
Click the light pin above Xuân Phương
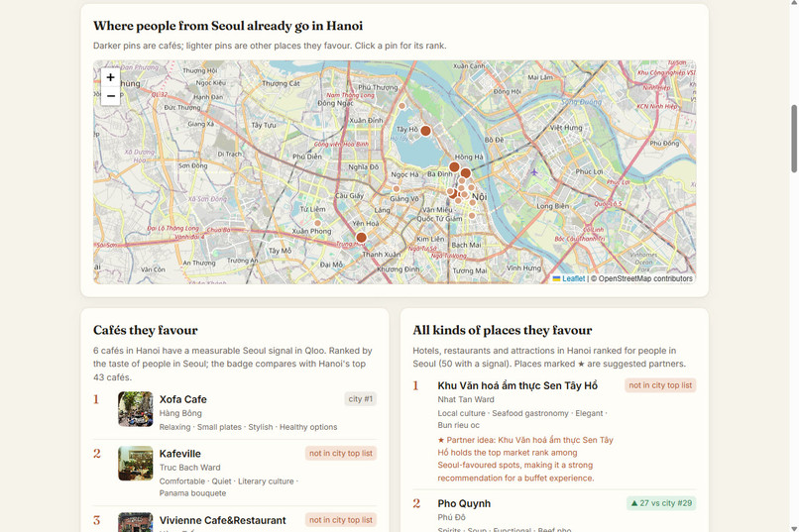[x=317, y=223]
